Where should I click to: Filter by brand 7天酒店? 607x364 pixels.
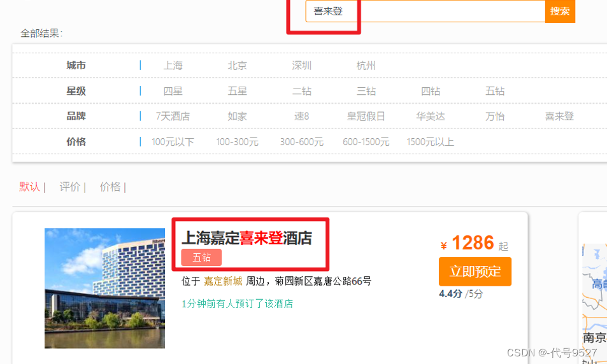pyautogui.click(x=173, y=116)
